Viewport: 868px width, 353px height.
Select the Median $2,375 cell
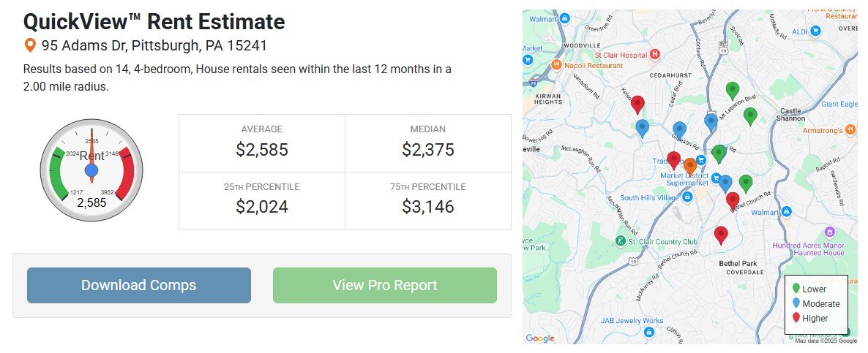[428, 144]
